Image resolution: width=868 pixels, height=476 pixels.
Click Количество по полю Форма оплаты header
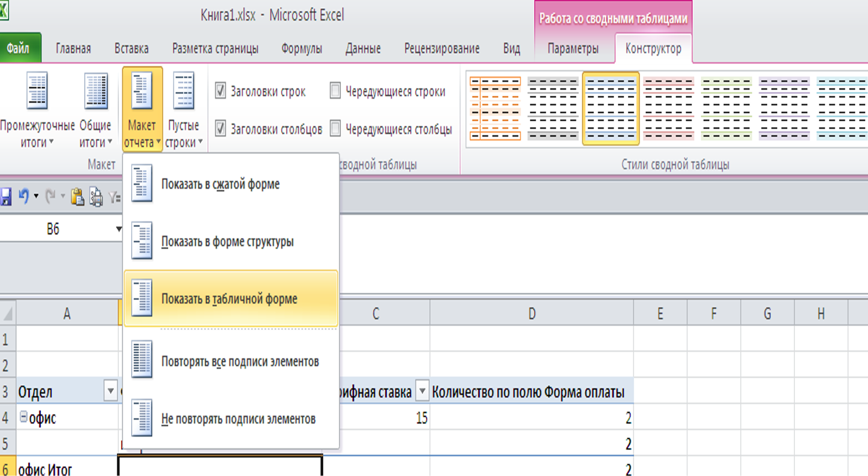click(x=532, y=392)
